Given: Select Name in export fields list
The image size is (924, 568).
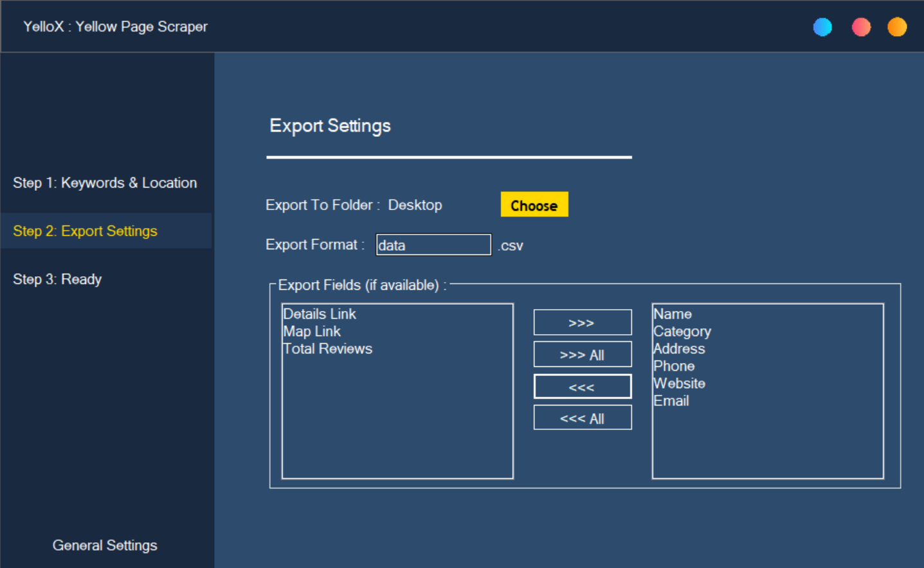Looking at the screenshot, I should tap(673, 314).
